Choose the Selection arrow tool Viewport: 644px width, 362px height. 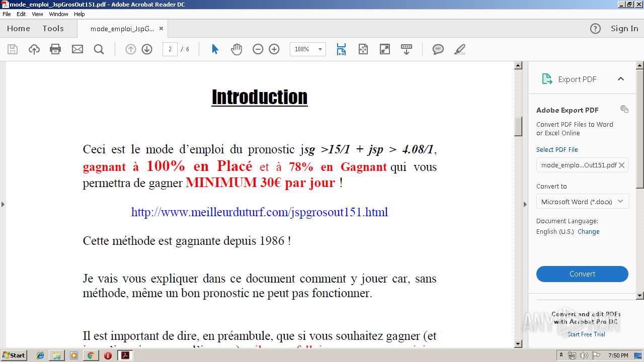click(x=215, y=49)
